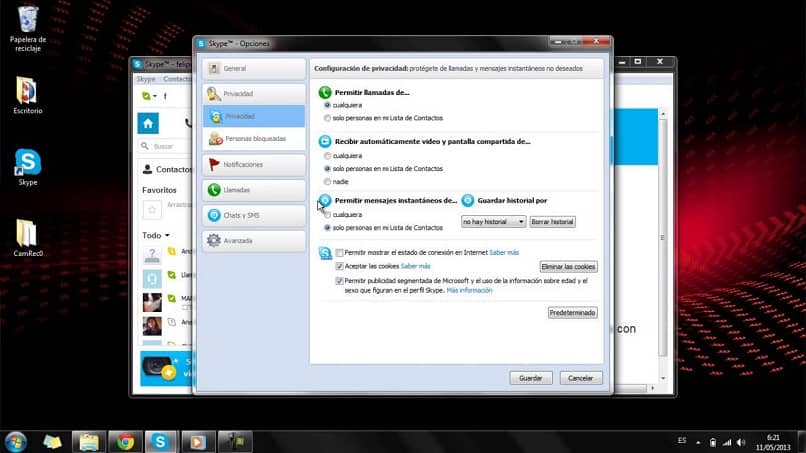
Task: Open Google Chrome from the taskbar
Action: [x=125, y=442]
